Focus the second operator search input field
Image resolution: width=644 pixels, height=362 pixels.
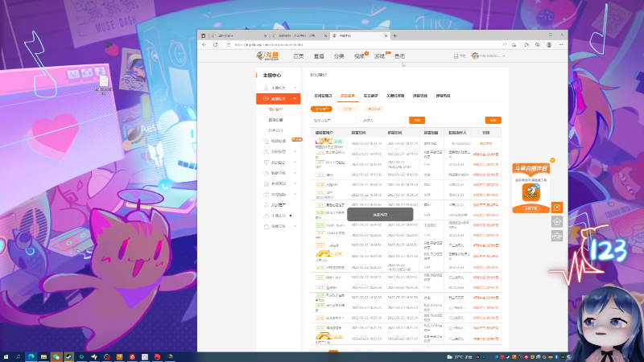click(x=383, y=120)
